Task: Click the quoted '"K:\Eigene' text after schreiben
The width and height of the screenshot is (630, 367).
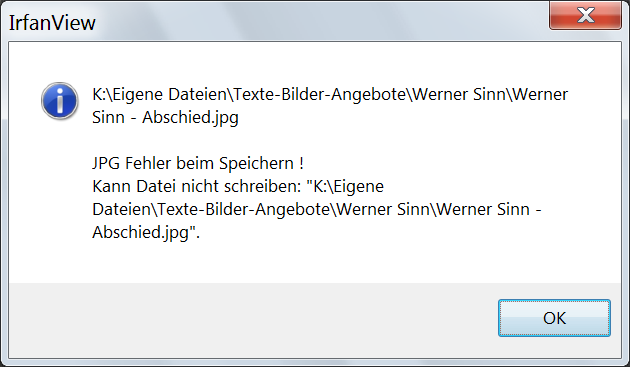Action: [345, 187]
